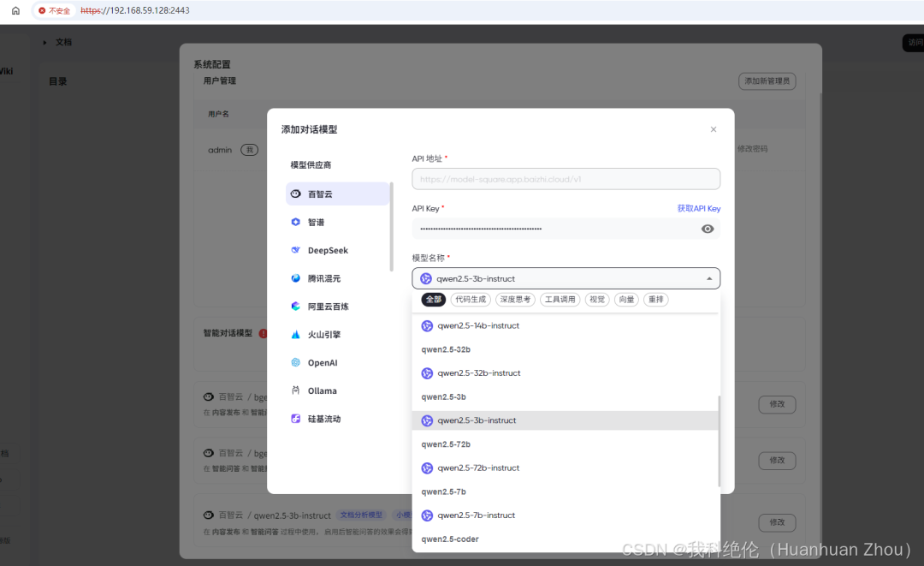
Task: Click the icon beside qwen2.5-14b-instruct
Action: (x=427, y=325)
